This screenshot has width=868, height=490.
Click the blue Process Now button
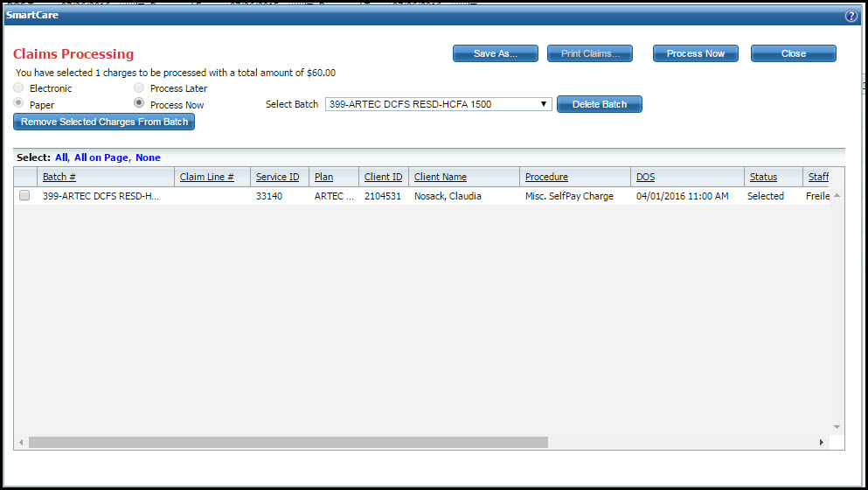point(695,53)
